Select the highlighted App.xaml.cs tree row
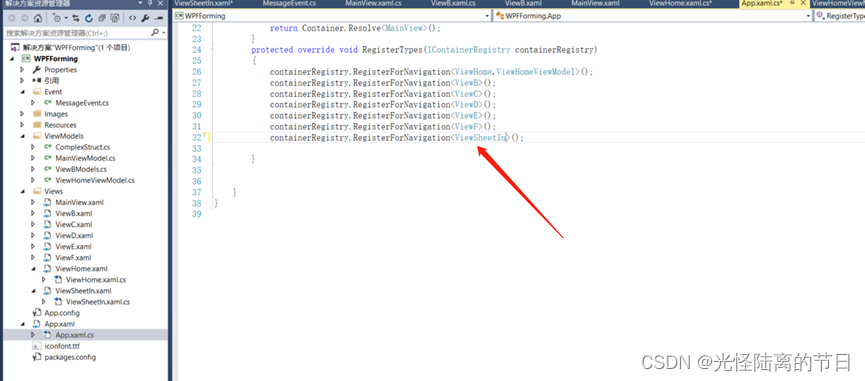The image size is (865, 381). point(85,335)
